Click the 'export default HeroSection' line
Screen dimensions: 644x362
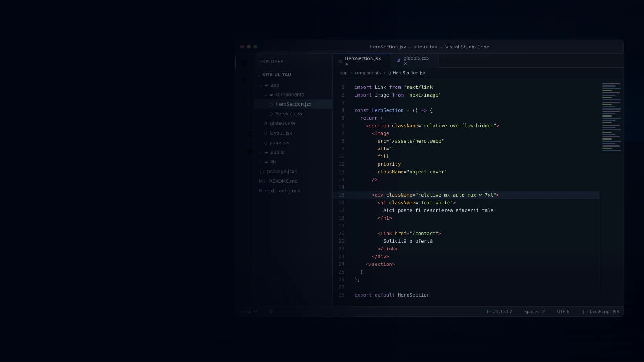coord(392,295)
